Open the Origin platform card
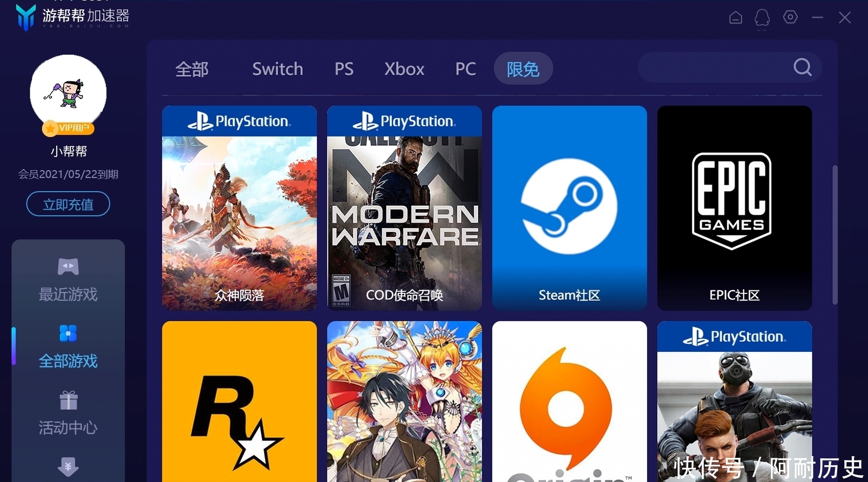Viewport: 868px width, 482px height. [x=569, y=401]
